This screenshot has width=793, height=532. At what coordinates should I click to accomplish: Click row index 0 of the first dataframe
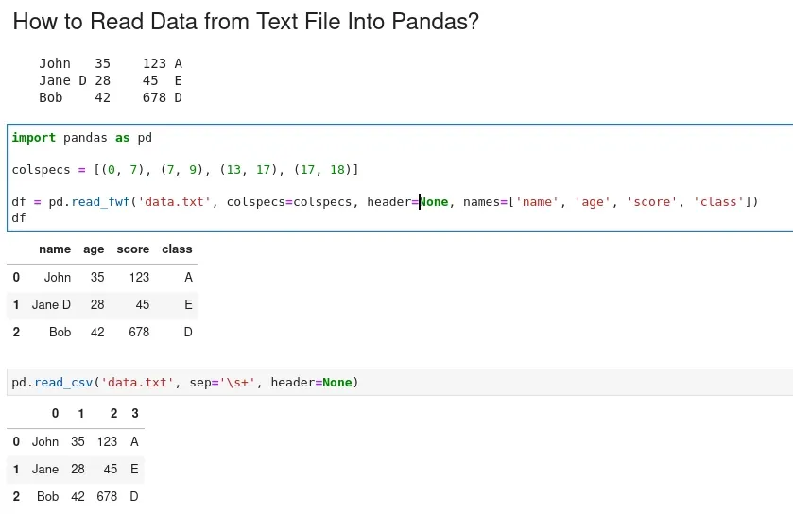pyautogui.click(x=16, y=277)
